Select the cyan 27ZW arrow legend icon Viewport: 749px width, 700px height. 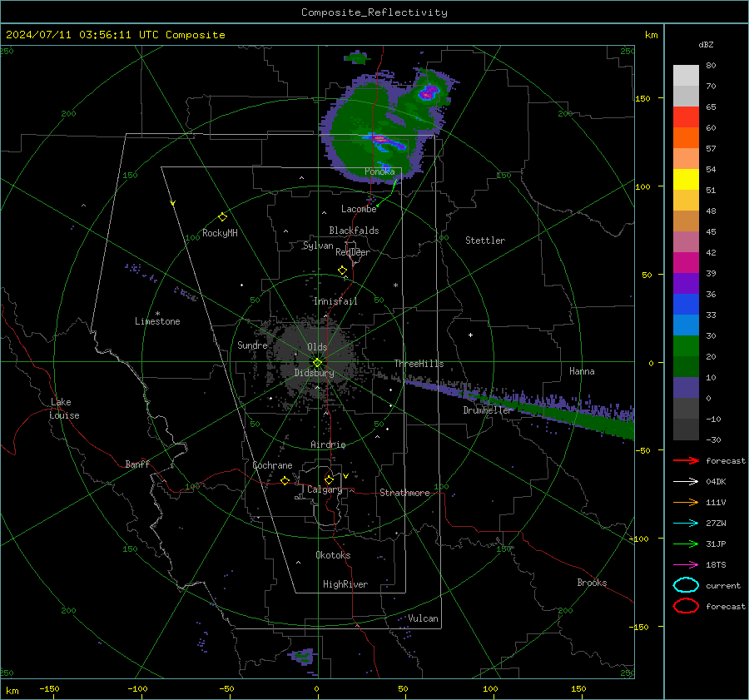[686, 523]
